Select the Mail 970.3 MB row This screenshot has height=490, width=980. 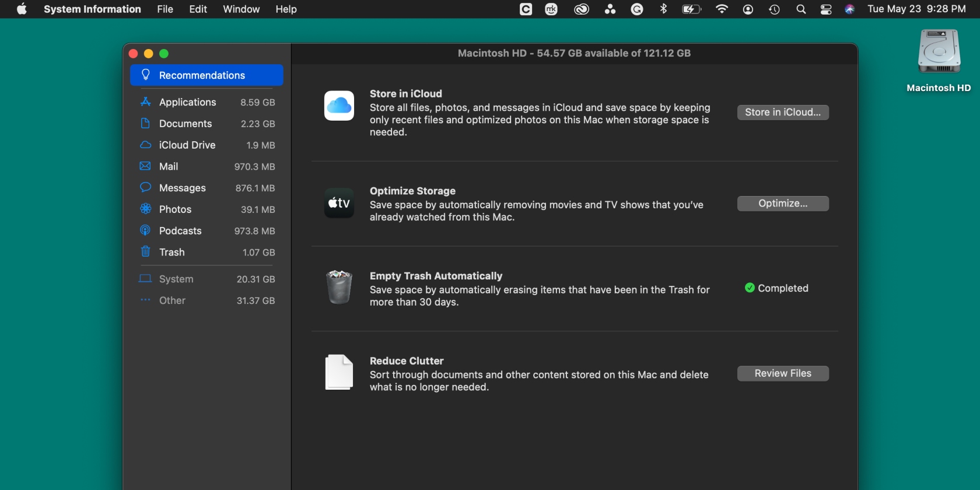[x=206, y=166]
